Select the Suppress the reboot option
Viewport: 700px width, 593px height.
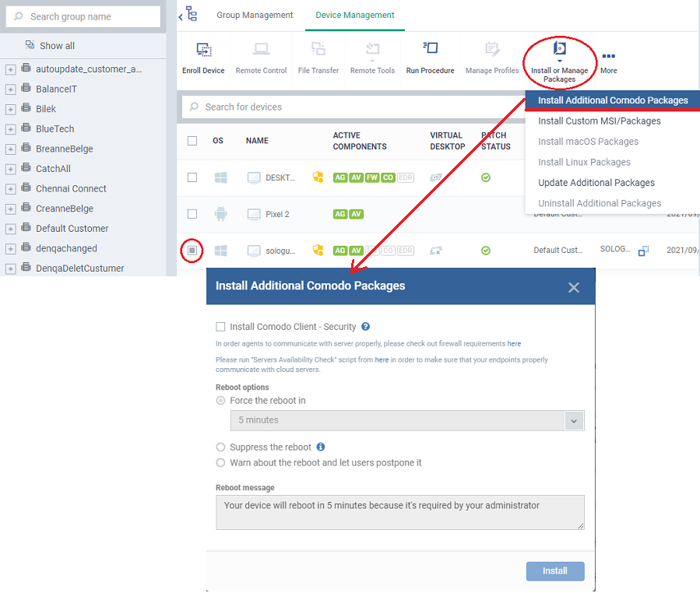point(221,447)
